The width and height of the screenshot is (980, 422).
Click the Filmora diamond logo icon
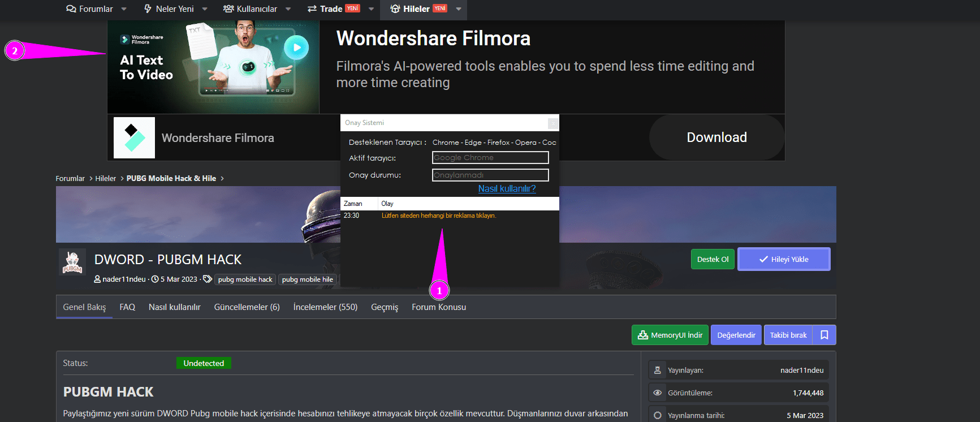(134, 138)
